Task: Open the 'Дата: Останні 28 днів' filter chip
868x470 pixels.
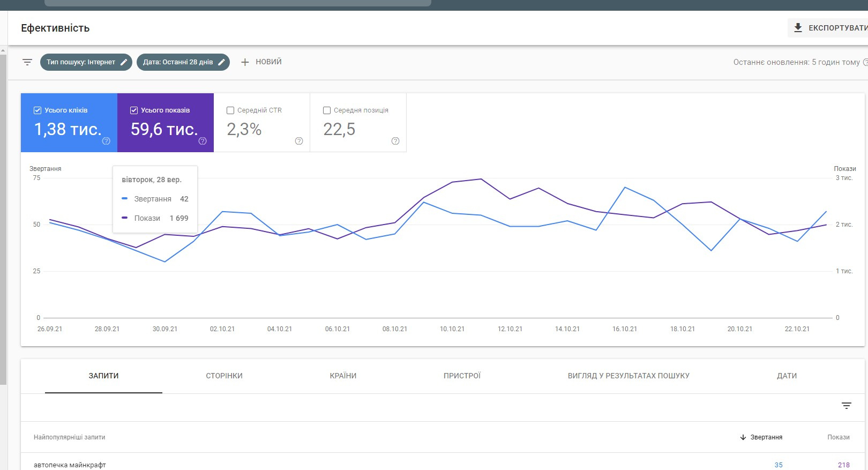Action: (x=178, y=62)
